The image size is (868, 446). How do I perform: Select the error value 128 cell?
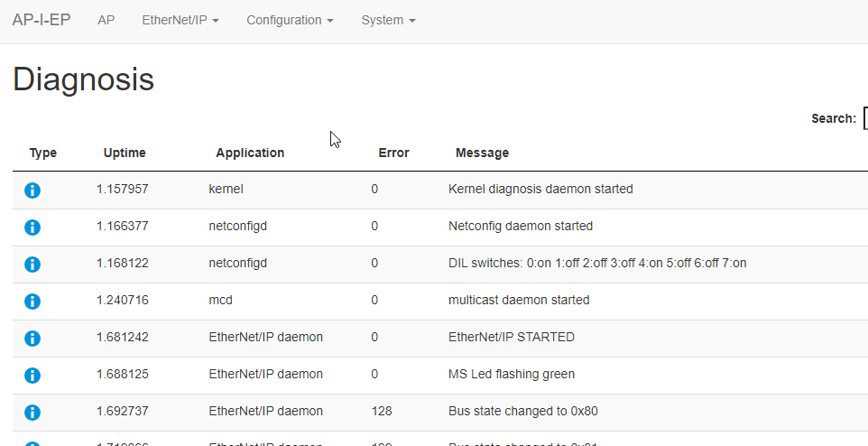point(382,411)
